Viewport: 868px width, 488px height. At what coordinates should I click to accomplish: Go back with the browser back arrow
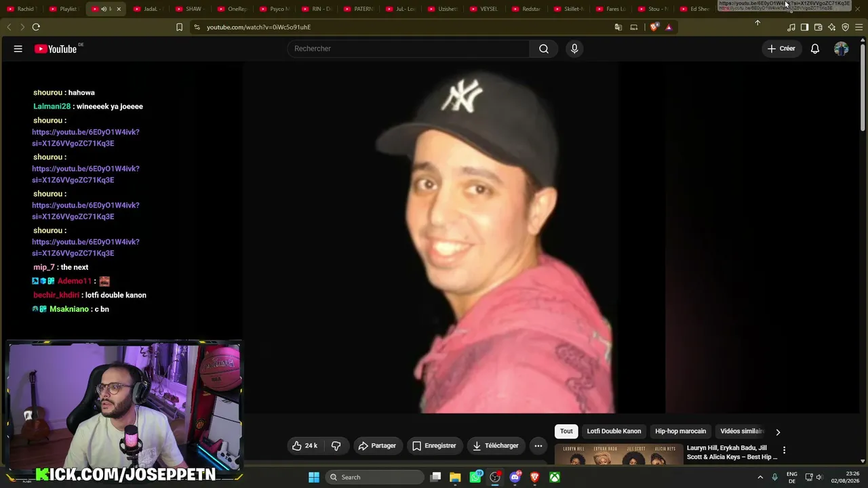click(x=9, y=27)
